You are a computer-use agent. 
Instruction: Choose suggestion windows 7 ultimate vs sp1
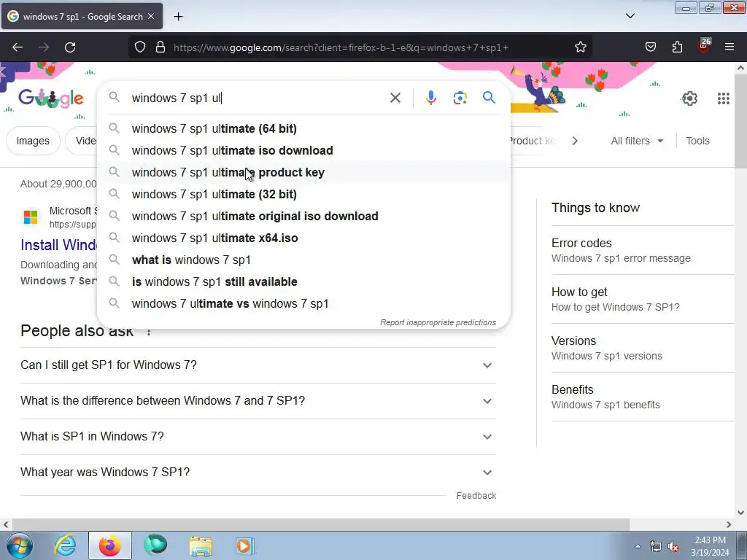pyautogui.click(x=303, y=304)
